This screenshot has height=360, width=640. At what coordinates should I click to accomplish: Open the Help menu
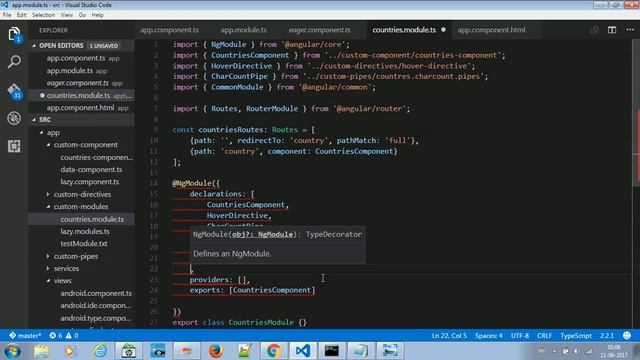point(98,15)
